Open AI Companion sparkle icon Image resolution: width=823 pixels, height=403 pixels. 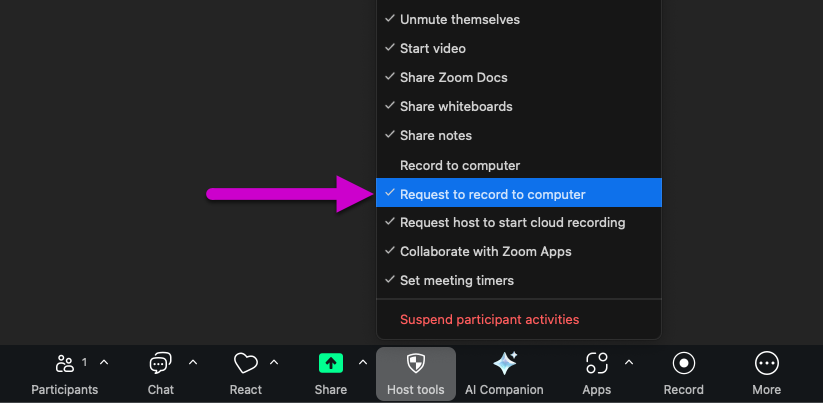pyautogui.click(x=504, y=363)
